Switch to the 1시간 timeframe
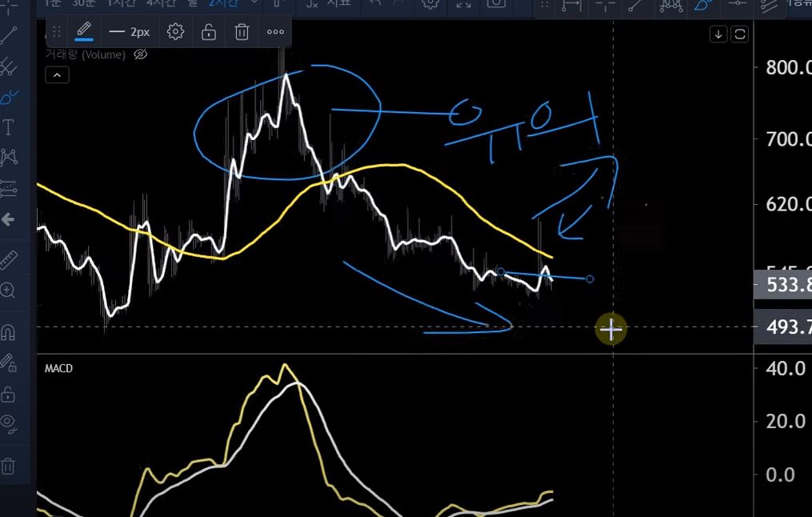The image size is (812, 517). click(x=122, y=2)
